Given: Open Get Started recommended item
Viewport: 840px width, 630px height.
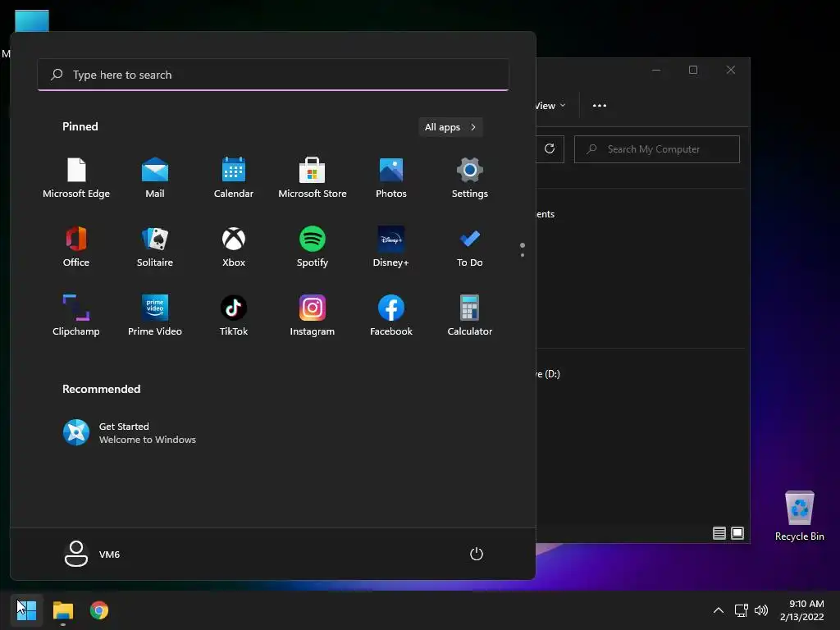Looking at the screenshot, I should pyautogui.click(x=130, y=433).
